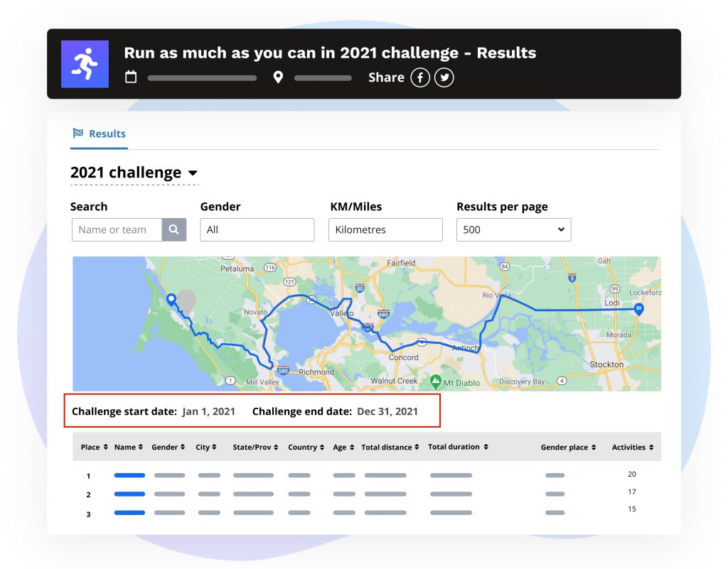Click the running man event logo
The width and height of the screenshot is (728, 569).
coord(85,64)
